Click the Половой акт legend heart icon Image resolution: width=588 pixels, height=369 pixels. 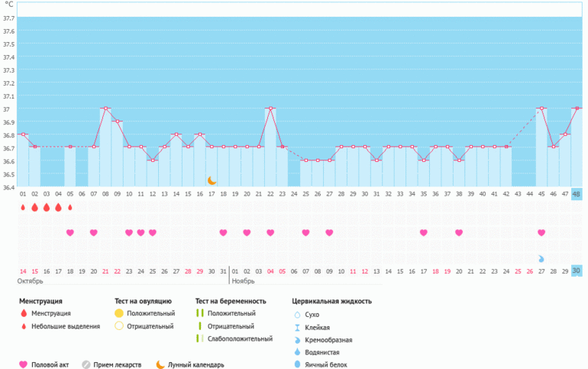pyautogui.click(x=23, y=364)
